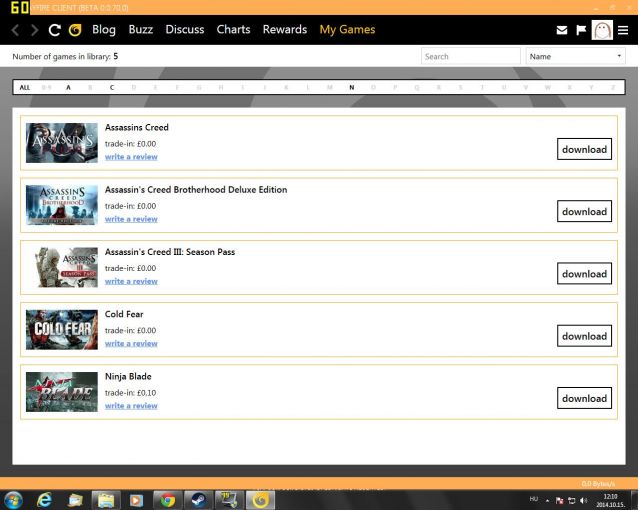Image resolution: width=638 pixels, height=510 pixels.
Task: Open the Charts section
Action: tap(233, 30)
